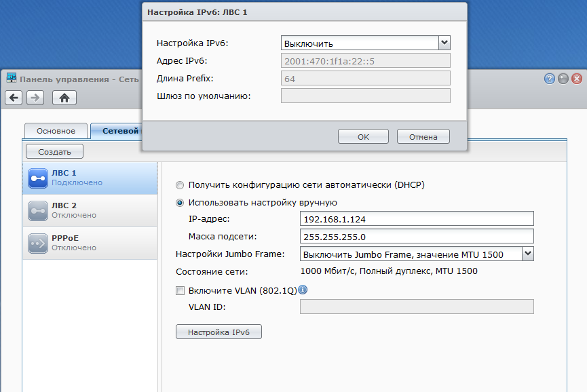Image resolution: width=587 pixels, height=392 pixels.
Task: Enable the VLAN (802.1Q) checkbox
Action: point(180,291)
